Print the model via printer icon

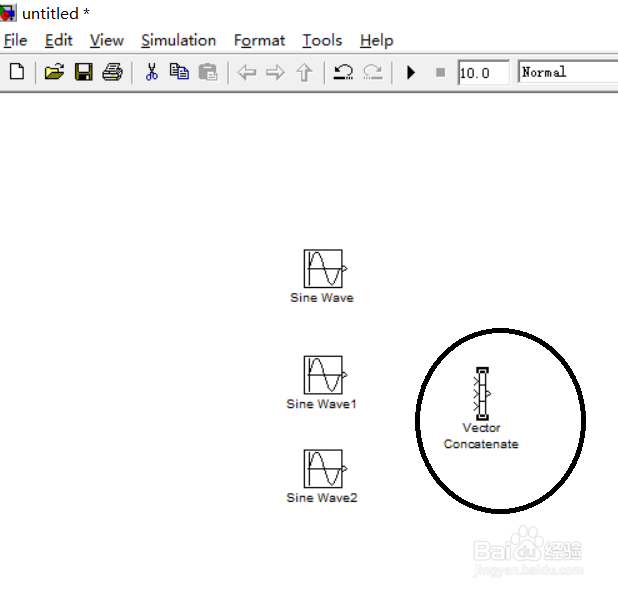click(x=113, y=72)
